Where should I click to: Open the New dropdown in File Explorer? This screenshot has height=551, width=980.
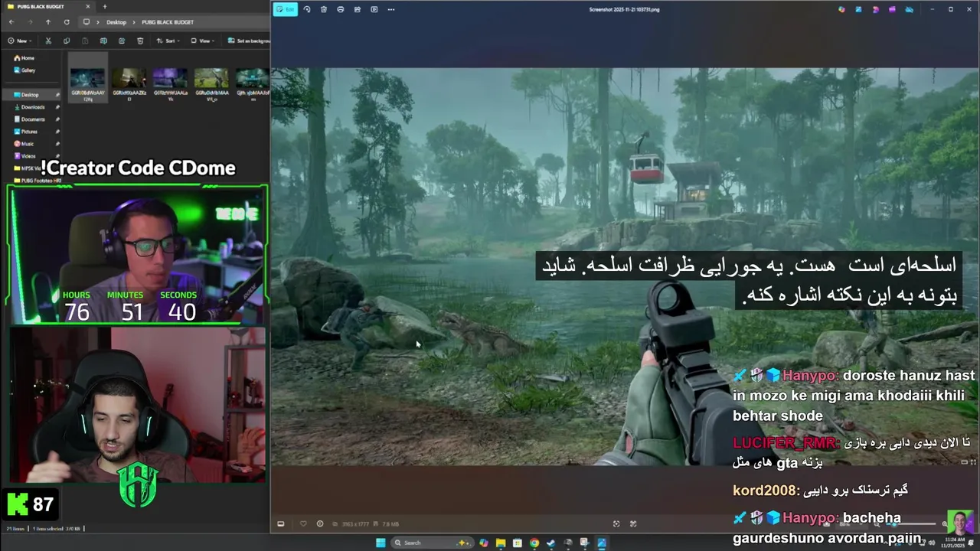(x=20, y=41)
